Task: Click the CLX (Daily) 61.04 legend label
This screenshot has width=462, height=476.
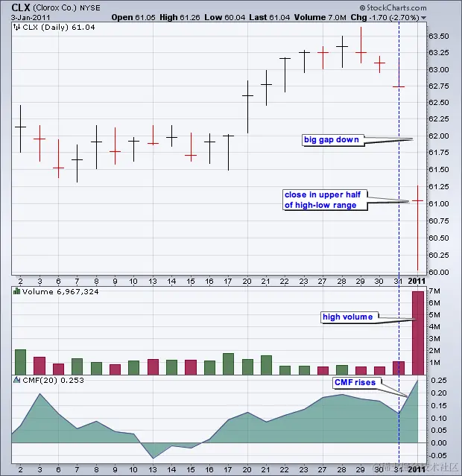Action: [59, 28]
